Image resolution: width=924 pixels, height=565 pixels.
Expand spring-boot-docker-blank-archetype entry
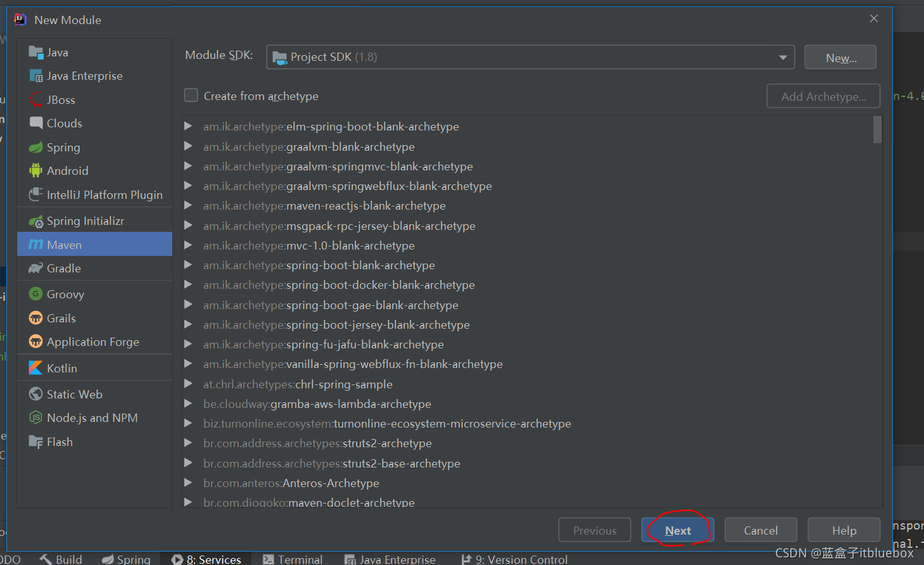pos(188,284)
